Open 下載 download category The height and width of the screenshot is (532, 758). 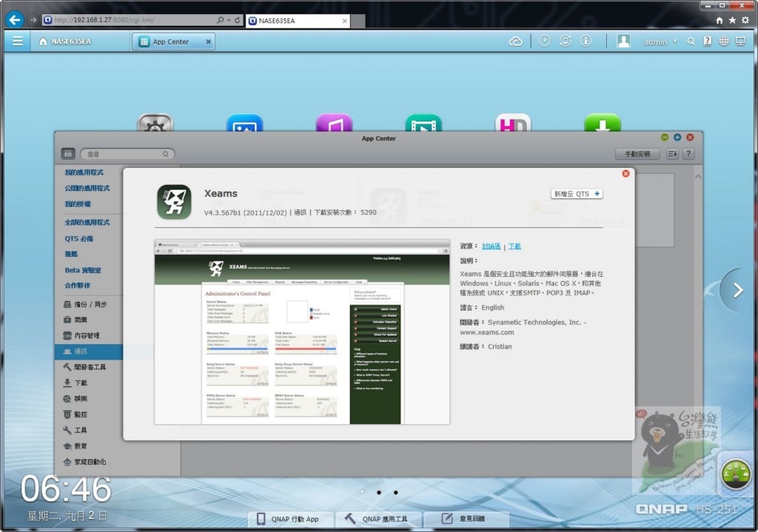click(x=76, y=383)
